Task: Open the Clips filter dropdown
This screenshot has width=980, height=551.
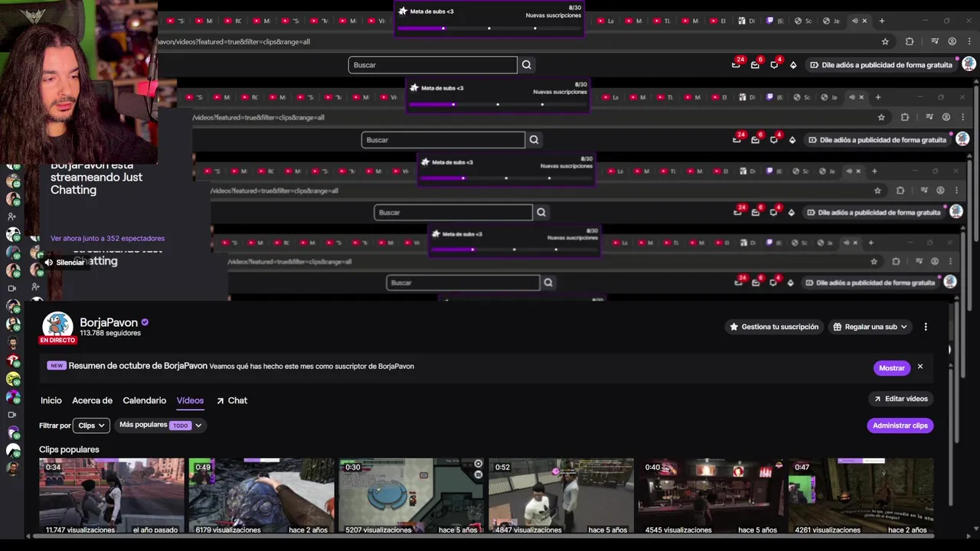Action: (x=91, y=425)
